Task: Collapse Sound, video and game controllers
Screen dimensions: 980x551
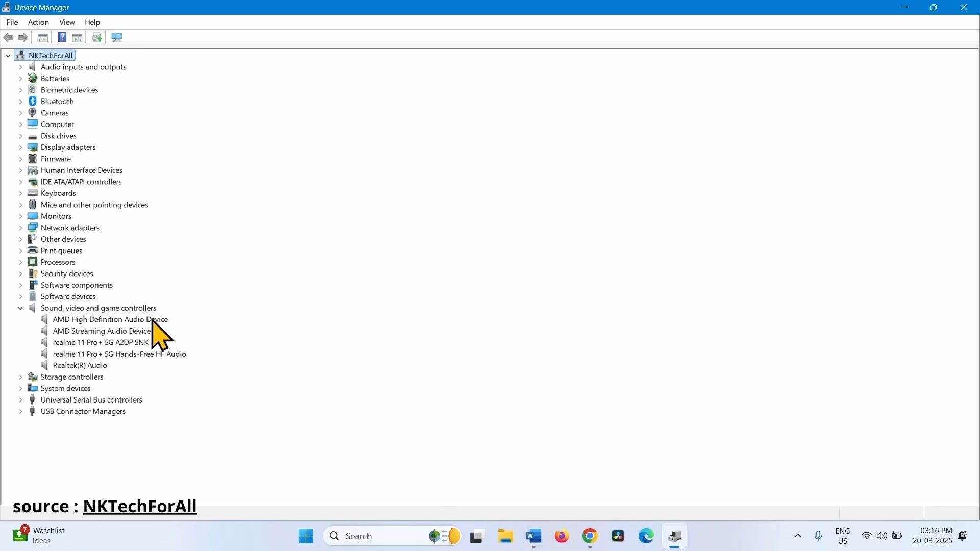Action: click(x=20, y=308)
